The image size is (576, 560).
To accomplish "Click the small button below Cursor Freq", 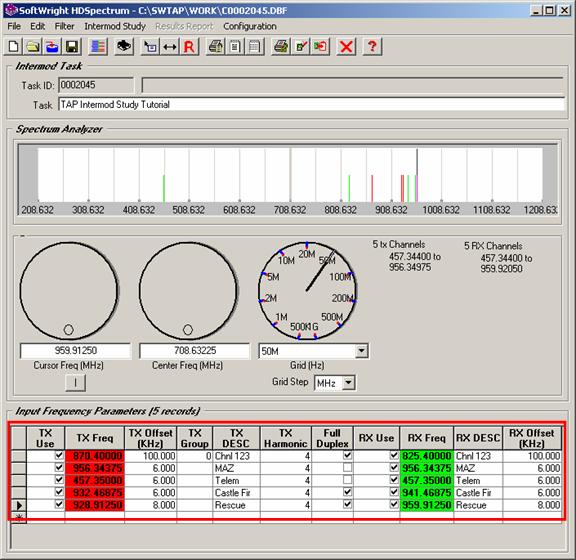I will tap(75, 383).
